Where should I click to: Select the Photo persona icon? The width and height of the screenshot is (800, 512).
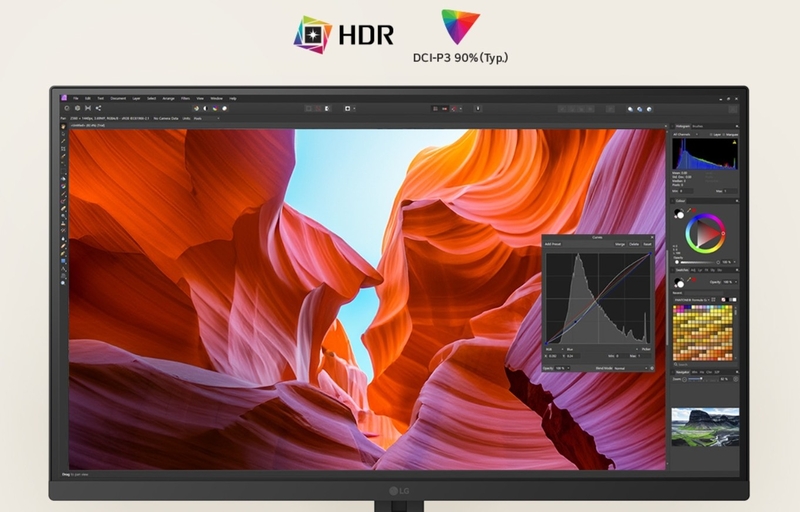point(67,108)
